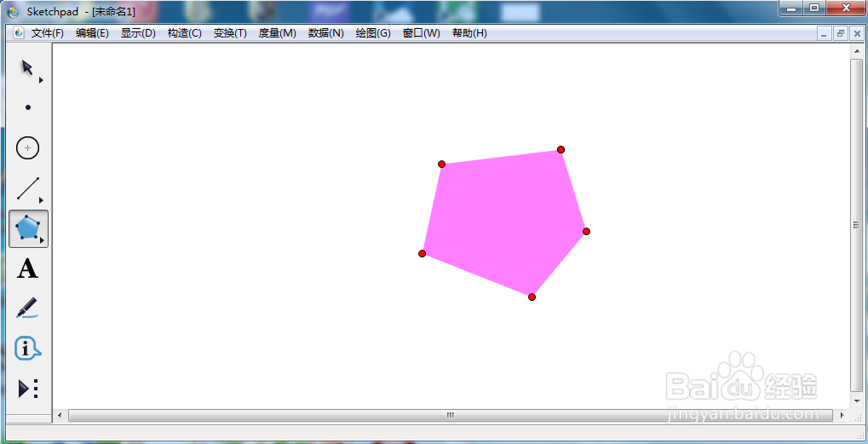
Task: Open the 显示(D) menu
Action: (138, 33)
